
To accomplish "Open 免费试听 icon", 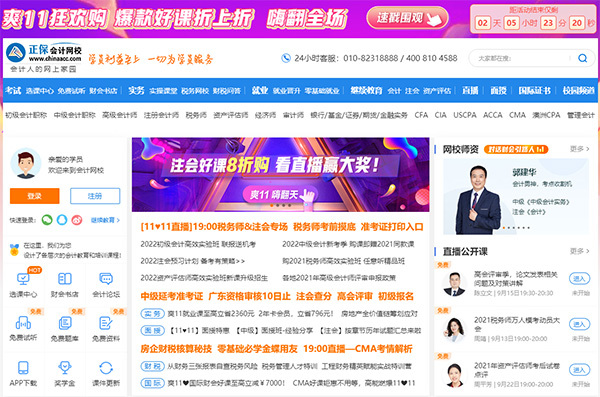I will coord(23,323).
